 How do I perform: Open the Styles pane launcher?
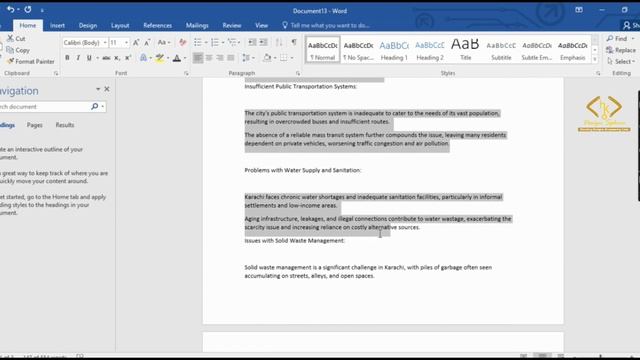tap(598, 73)
